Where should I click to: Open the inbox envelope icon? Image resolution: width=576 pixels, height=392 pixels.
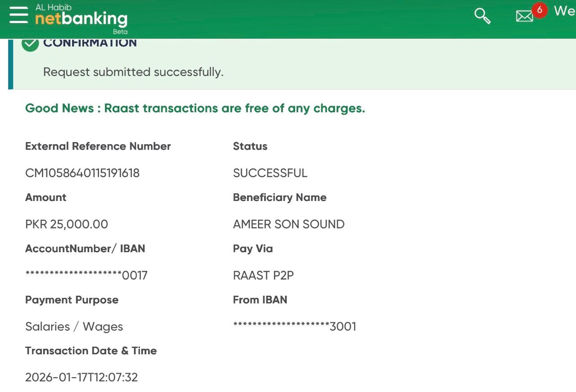point(524,17)
